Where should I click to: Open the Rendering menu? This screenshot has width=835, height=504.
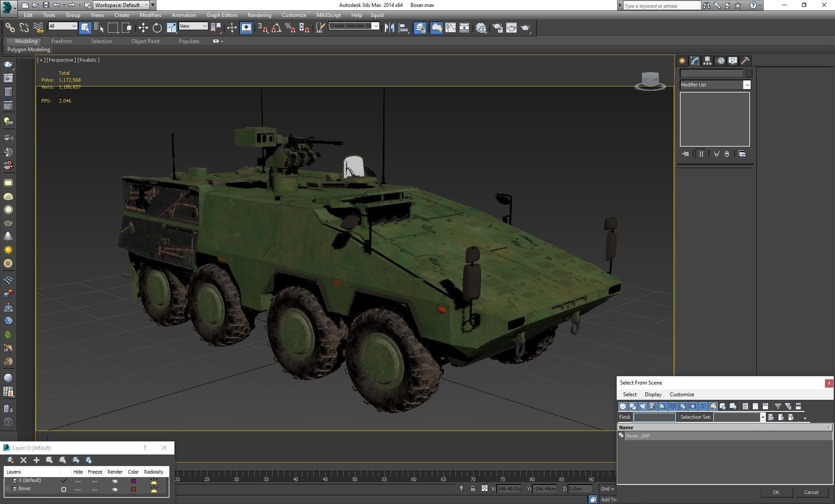[x=259, y=15]
